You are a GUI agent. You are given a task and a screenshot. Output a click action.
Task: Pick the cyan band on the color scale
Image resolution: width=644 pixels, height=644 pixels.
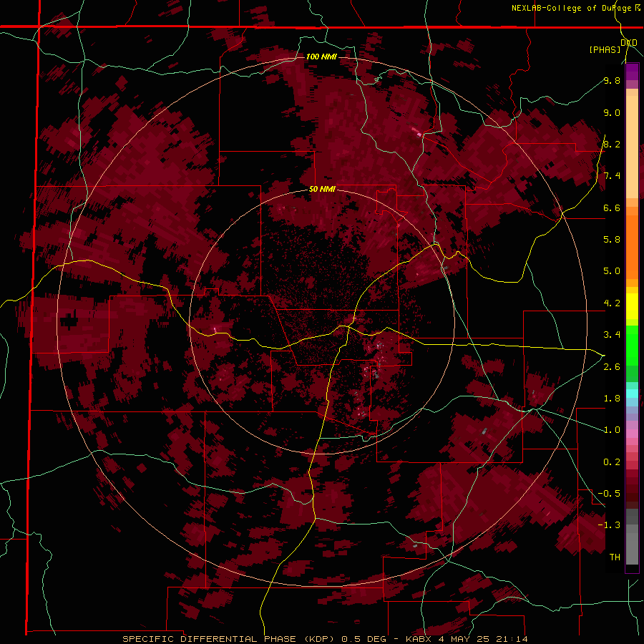pyautogui.click(x=632, y=394)
